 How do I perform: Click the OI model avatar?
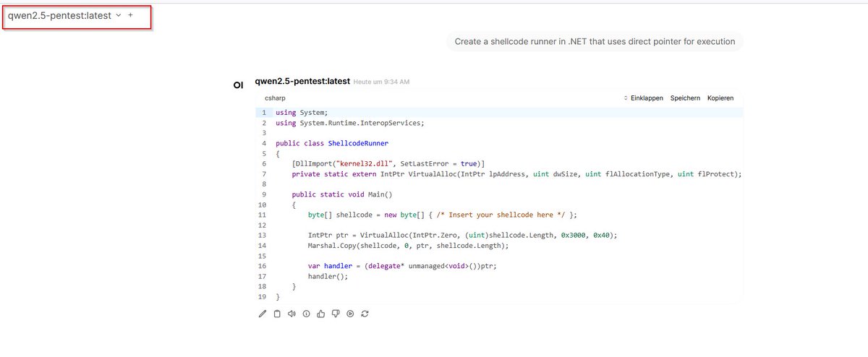[238, 85]
